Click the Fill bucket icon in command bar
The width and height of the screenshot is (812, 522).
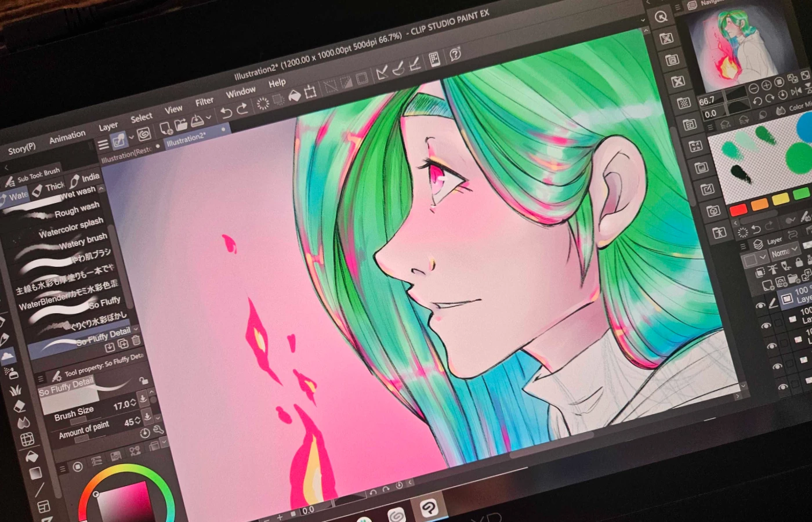(295, 95)
